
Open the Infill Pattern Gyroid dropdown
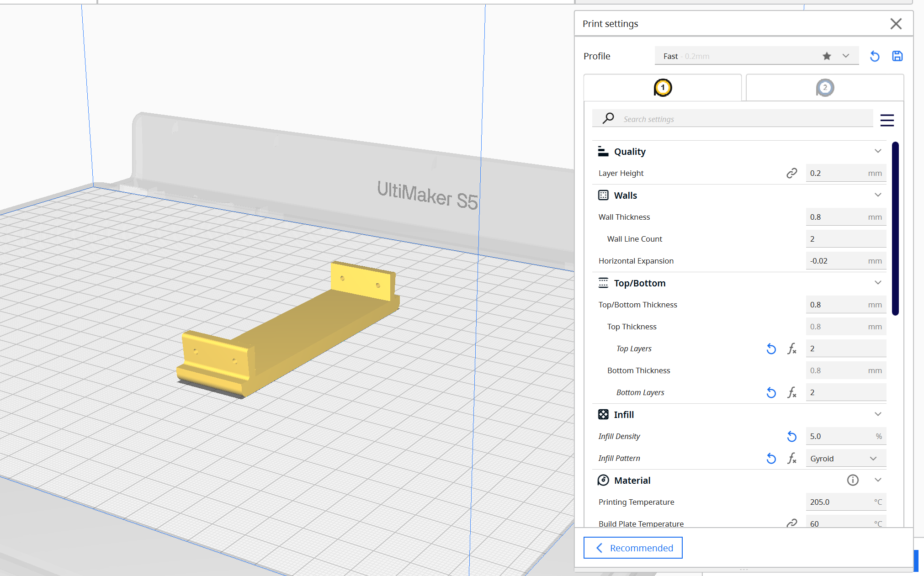point(845,459)
